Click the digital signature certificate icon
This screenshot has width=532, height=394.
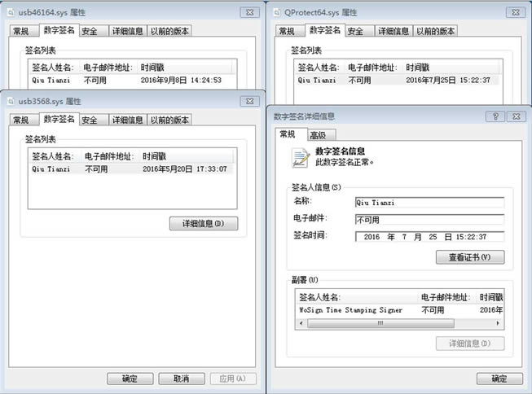tap(301, 157)
